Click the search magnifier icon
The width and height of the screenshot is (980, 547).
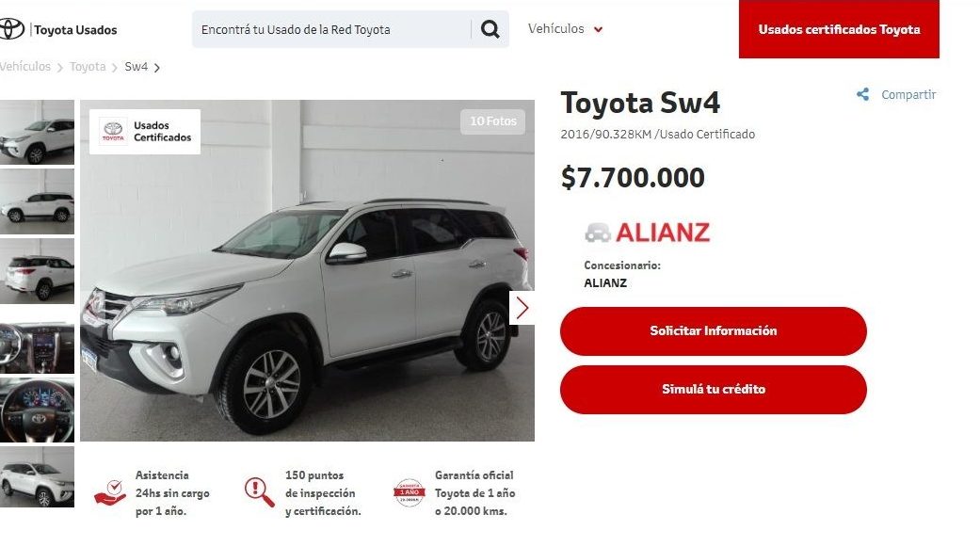pyautogui.click(x=490, y=29)
